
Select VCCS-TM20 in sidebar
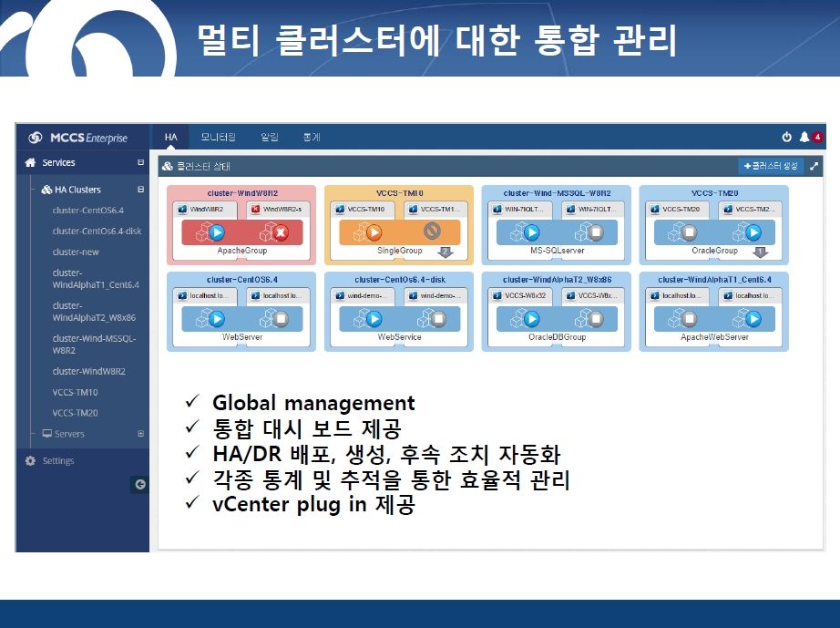pos(75,413)
